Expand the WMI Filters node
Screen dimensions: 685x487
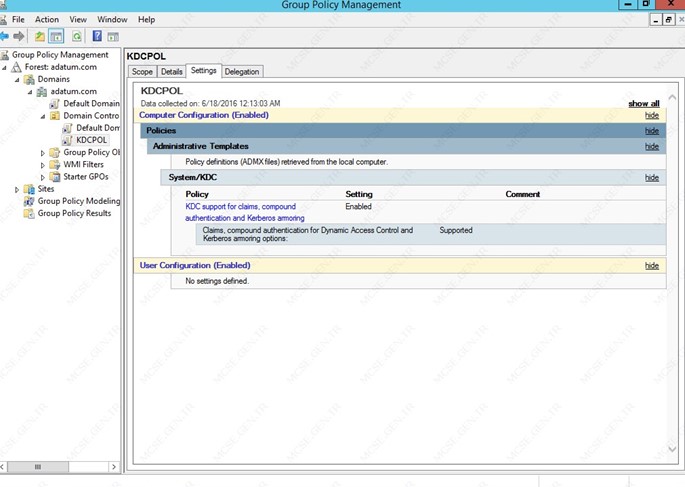(43, 166)
